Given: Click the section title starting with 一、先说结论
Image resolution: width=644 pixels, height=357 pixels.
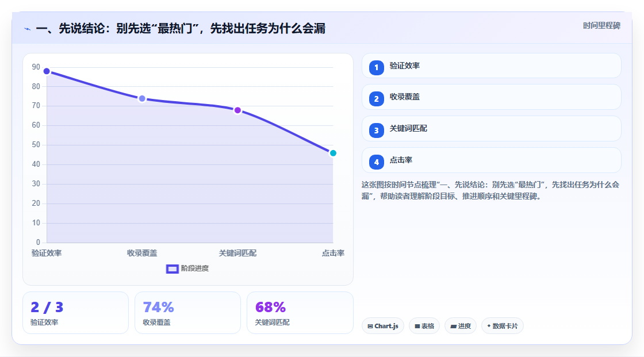Looking at the screenshot, I should 181,28.
